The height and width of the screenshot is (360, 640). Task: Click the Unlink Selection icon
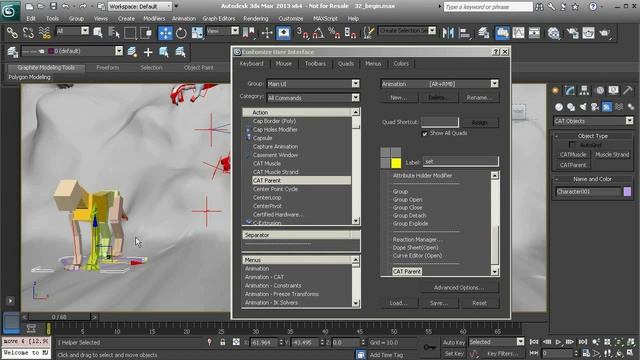click(x=28, y=32)
